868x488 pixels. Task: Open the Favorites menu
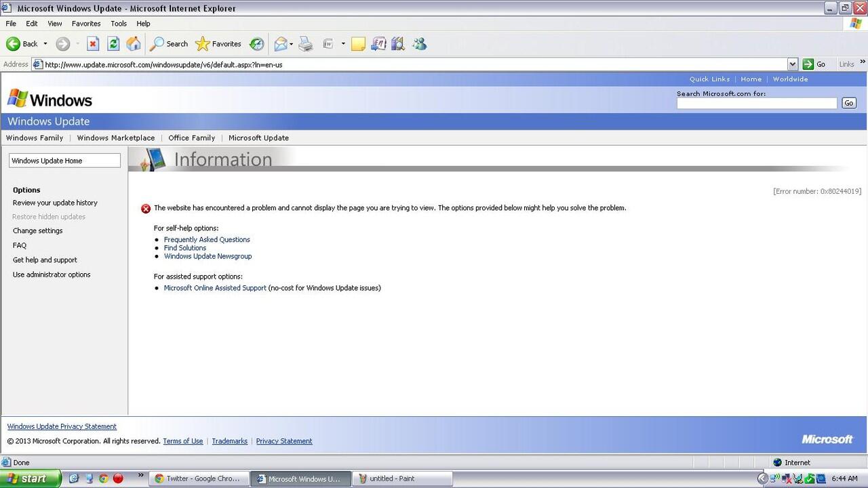point(86,24)
